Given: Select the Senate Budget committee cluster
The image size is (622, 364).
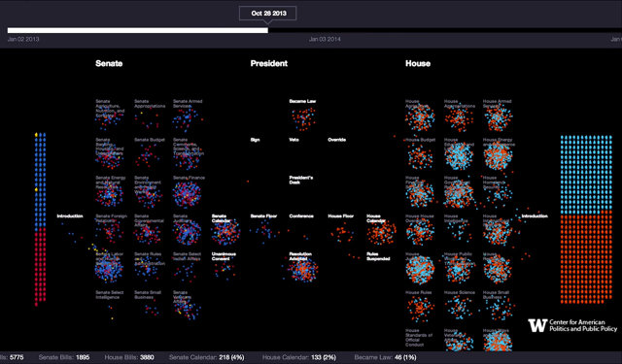Looking at the screenshot, I should coord(147,156).
